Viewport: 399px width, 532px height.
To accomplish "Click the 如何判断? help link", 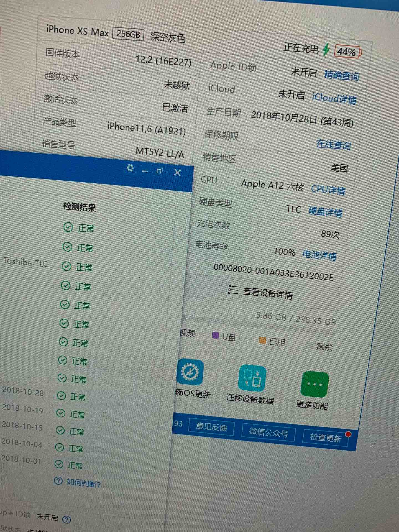I will (84, 483).
